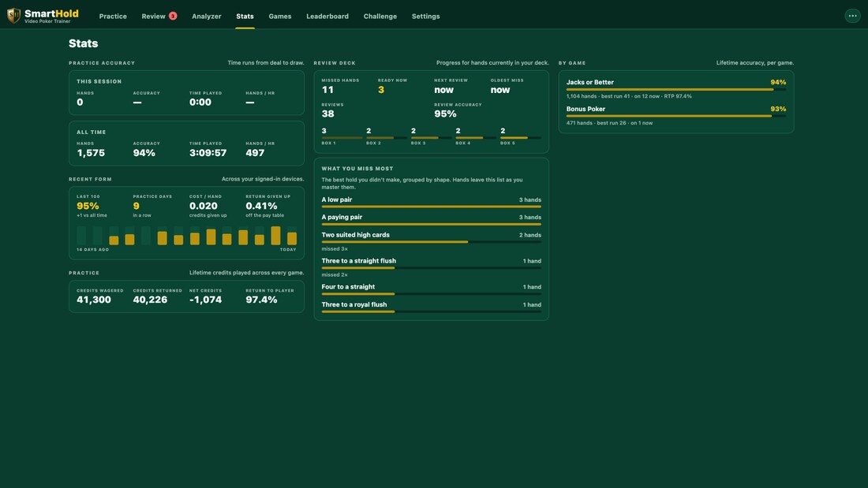Click the session time played 0:00

tap(200, 102)
